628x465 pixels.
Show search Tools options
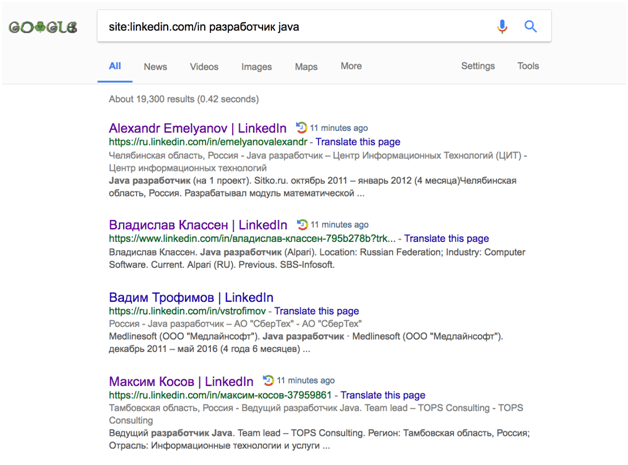click(528, 66)
